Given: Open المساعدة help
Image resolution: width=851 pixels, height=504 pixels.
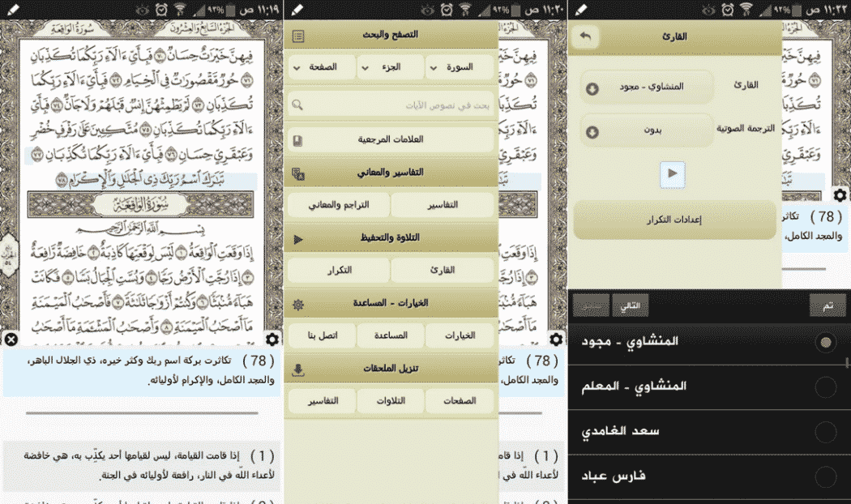Looking at the screenshot, I should [390, 335].
